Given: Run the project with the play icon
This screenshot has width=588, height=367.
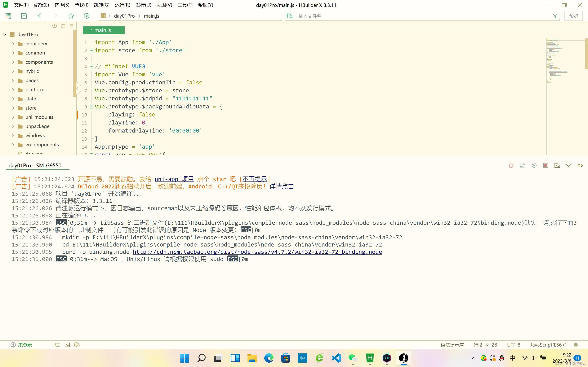Looking at the screenshot, I should click(x=87, y=16).
